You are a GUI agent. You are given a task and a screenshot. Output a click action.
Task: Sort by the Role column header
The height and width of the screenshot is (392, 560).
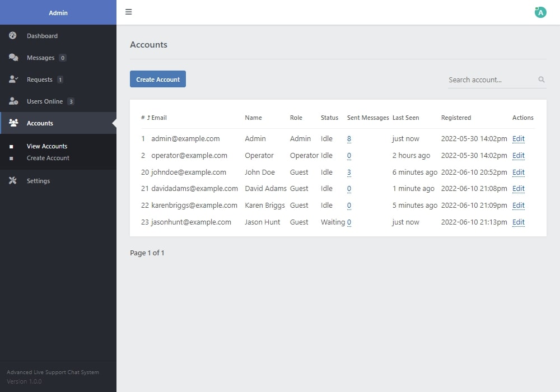click(296, 118)
